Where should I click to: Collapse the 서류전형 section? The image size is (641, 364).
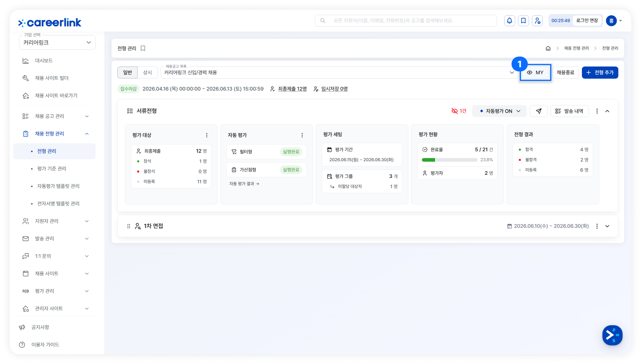tap(607, 111)
